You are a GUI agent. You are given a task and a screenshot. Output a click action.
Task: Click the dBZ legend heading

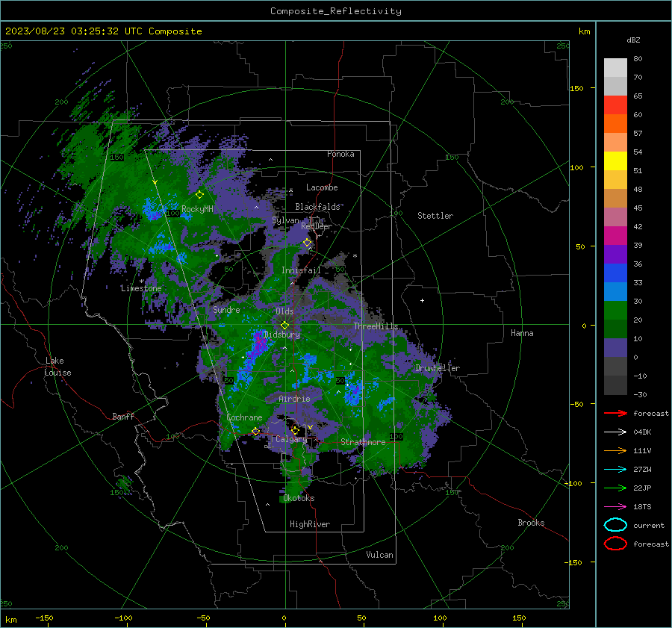point(633,40)
